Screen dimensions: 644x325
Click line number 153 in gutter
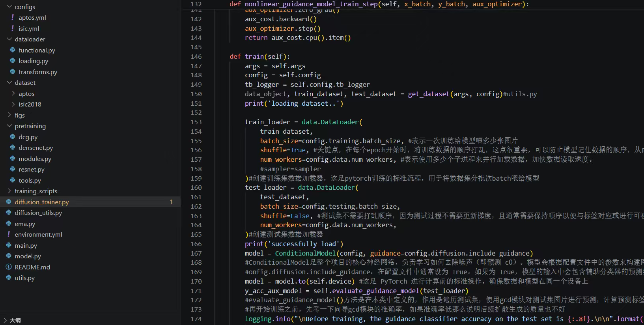tap(196, 122)
